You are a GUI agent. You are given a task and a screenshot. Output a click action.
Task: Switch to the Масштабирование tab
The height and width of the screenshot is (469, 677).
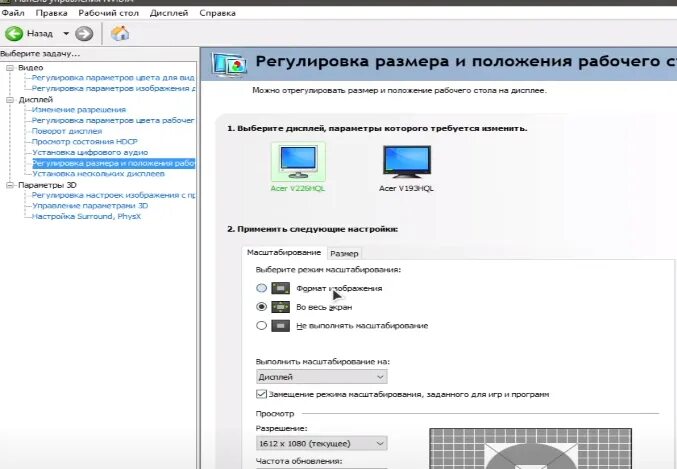(x=284, y=253)
